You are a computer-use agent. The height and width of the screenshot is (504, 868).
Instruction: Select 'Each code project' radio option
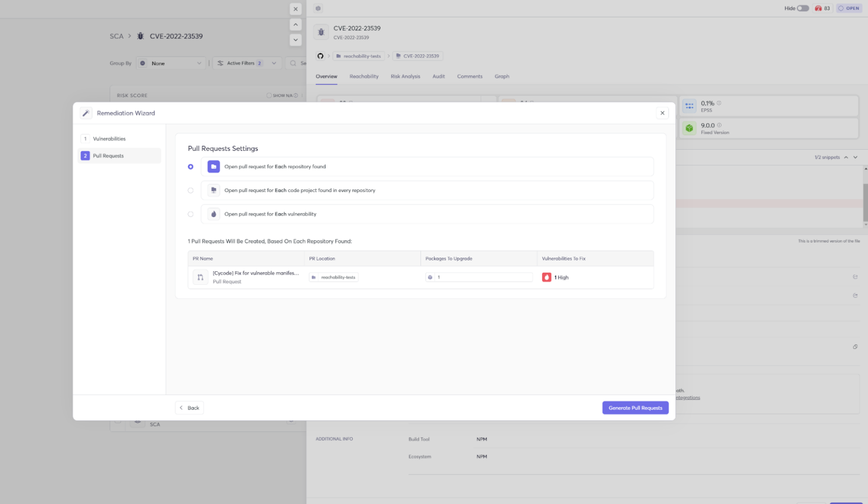[x=190, y=190]
